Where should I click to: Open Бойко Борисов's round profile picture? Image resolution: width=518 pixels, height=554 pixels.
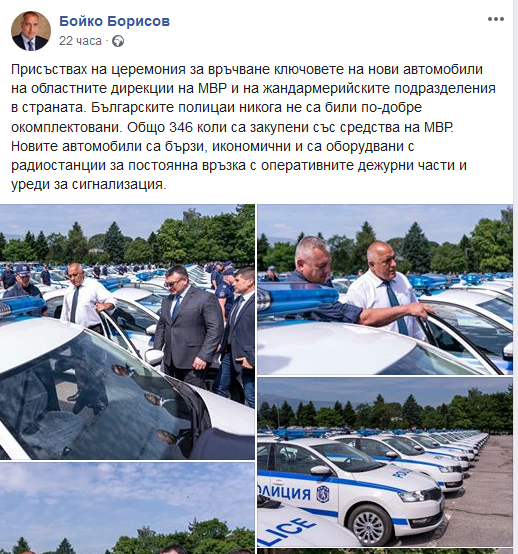(x=31, y=31)
